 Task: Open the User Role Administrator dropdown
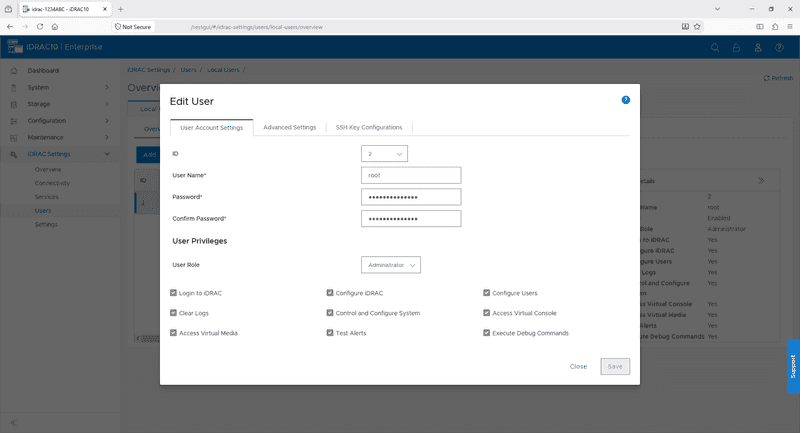click(x=391, y=265)
